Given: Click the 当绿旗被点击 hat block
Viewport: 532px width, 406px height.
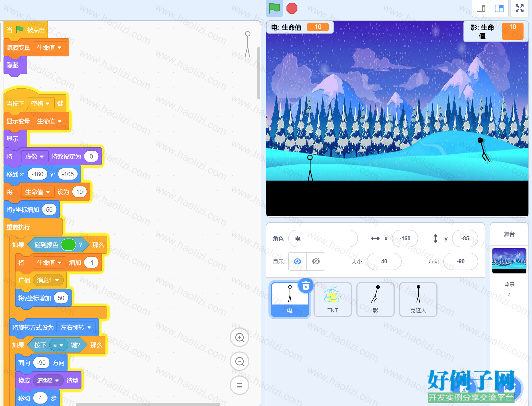Looking at the screenshot, I should coord(26,30).
